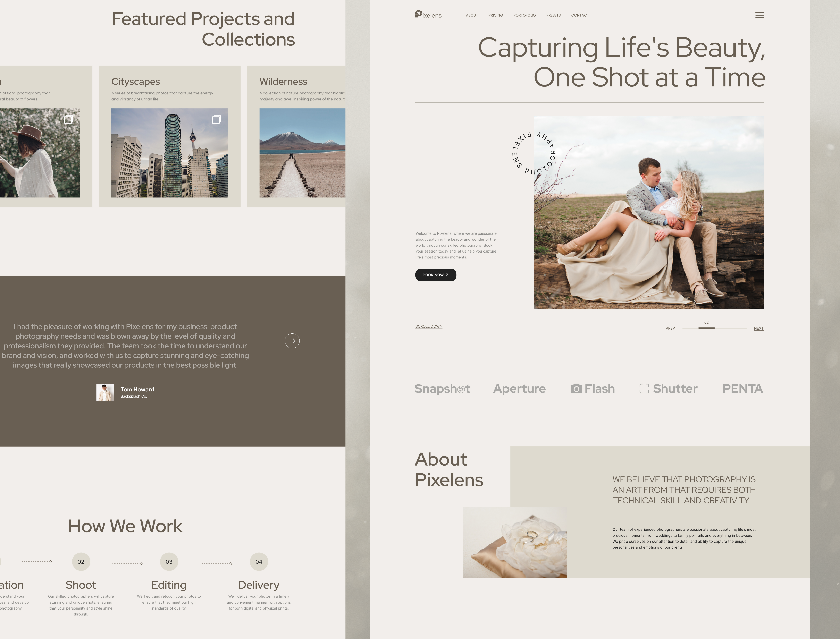Open the ABOUT menu item
Image resolution: width=840 pixels, height=639 pixels.
coord(472,15)
